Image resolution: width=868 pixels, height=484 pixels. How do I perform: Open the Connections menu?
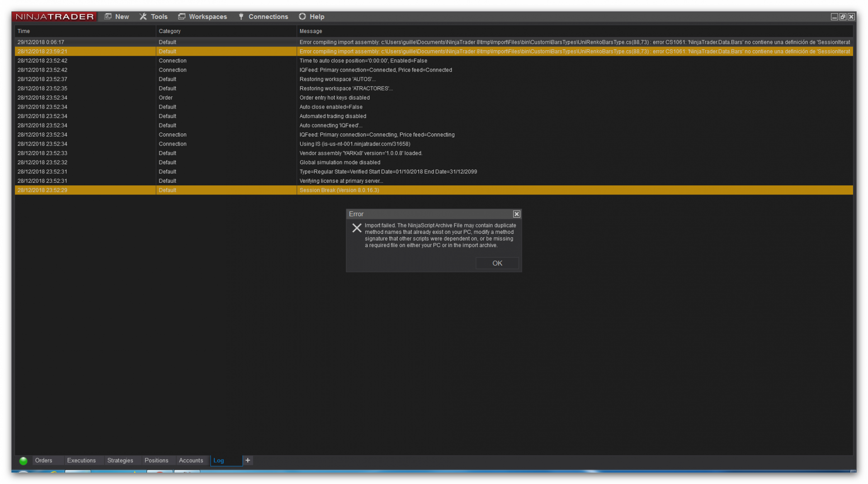click(263, 17)
